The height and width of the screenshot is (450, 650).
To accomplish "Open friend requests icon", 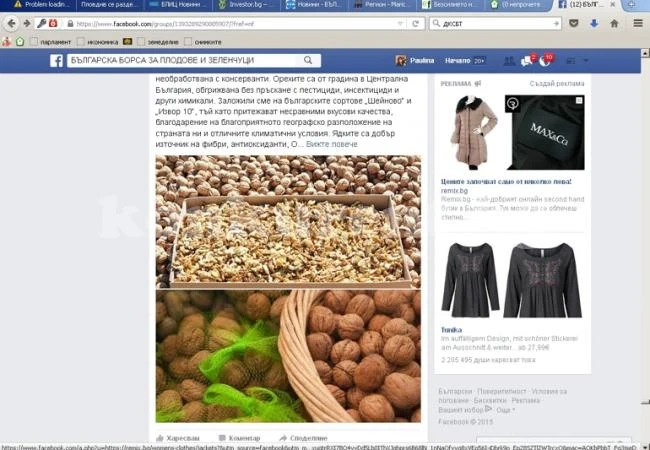I will tap(509, 61).
